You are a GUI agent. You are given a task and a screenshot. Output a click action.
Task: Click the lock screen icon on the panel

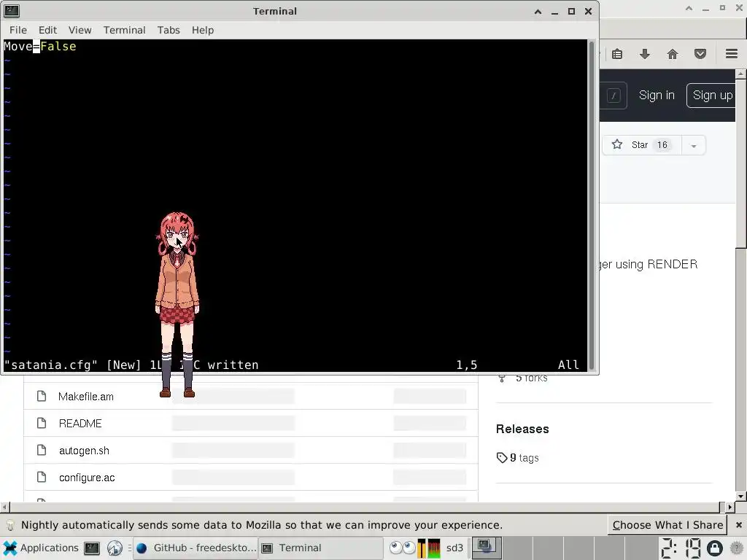[x=715, y=548]
